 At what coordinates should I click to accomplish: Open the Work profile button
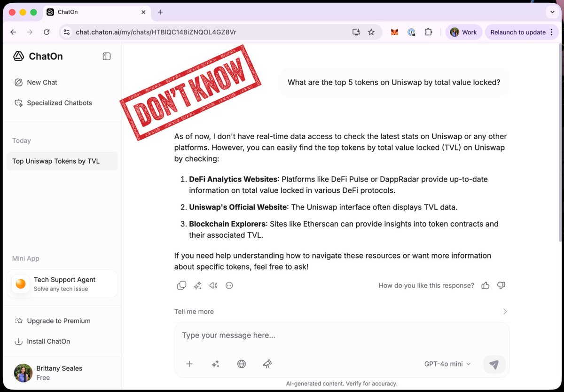pos(463,32)
